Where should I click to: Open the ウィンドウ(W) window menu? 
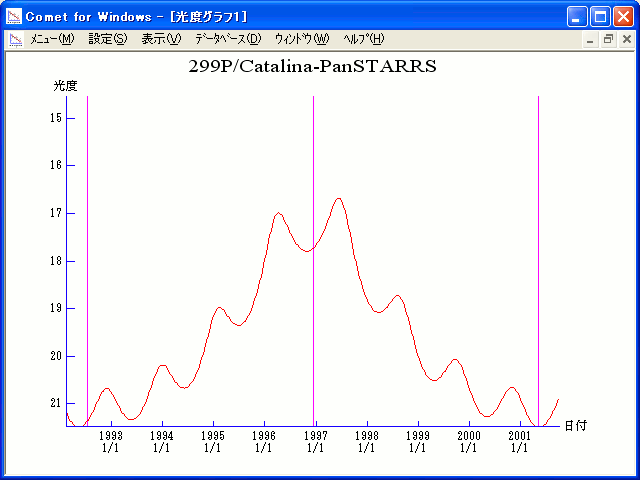pyautogui.click(x=301, y=39)
